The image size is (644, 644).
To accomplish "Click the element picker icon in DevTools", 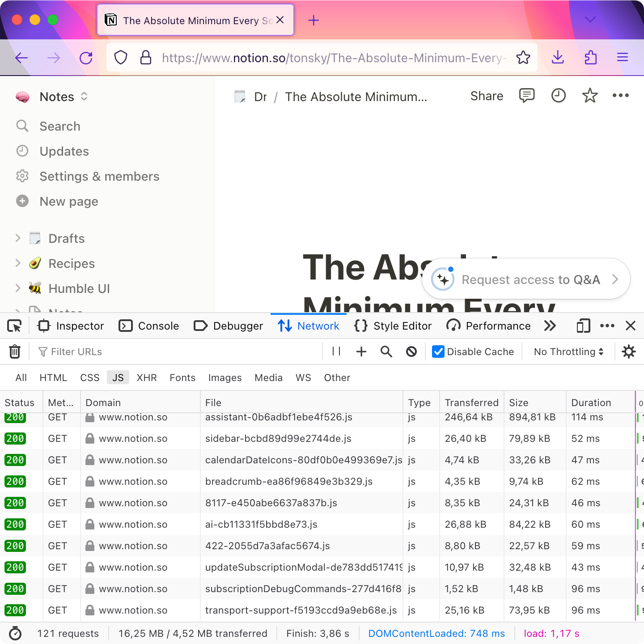I will point(15,326).
